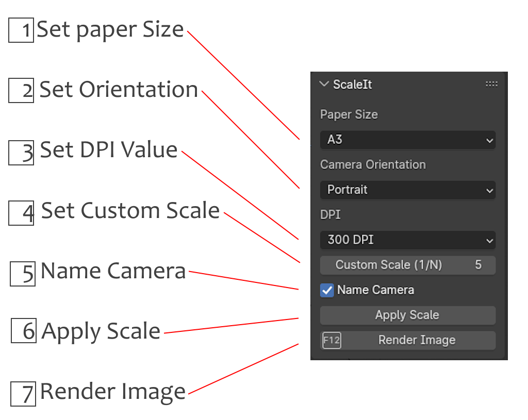
Task: Expand the 300 DPI dropdown
Action: 407,240
